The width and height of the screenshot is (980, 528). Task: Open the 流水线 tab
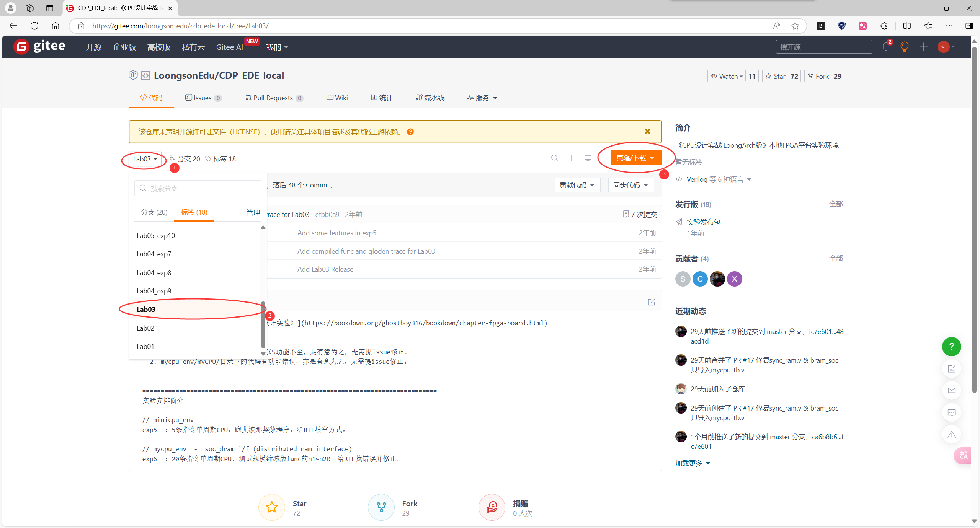430,98
